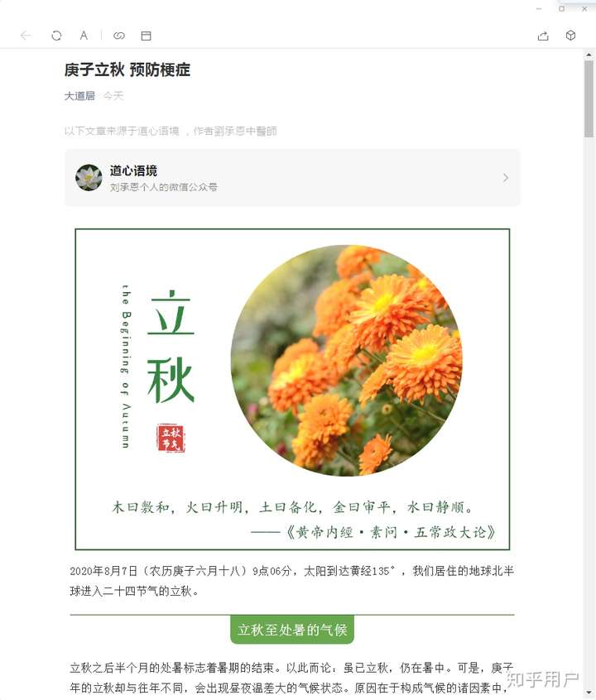This screenshot has width=596, height=700.
Task: Click the back arrow icon
Action: (26, 36)
